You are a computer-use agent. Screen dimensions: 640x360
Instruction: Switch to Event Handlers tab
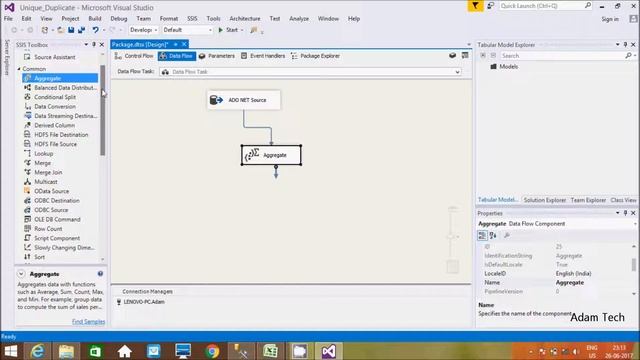[x=263, y=56]
